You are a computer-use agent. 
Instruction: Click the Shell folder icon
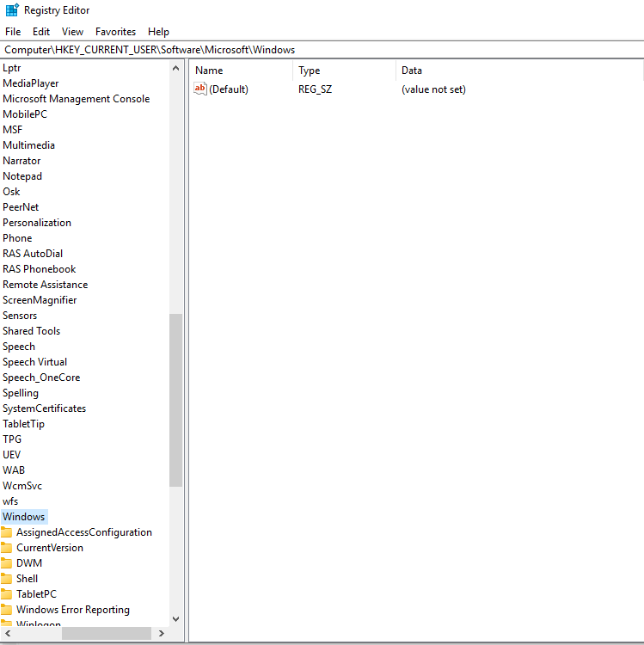coord(6,579)
